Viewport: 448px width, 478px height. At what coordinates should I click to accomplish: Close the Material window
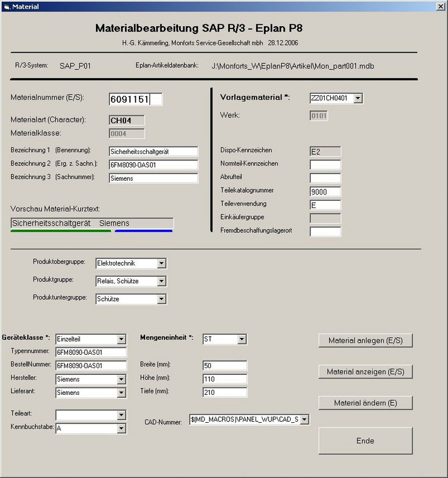tap(440, 7)
